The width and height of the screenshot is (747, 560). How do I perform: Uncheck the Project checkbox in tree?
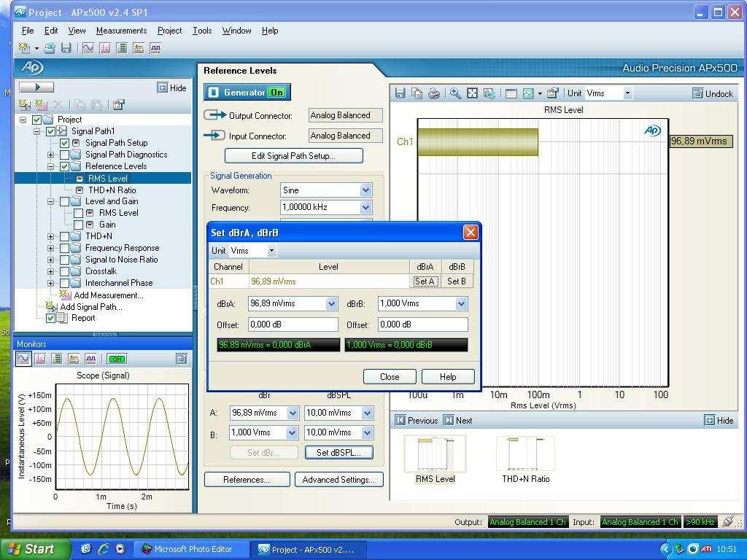coord(36,120)
